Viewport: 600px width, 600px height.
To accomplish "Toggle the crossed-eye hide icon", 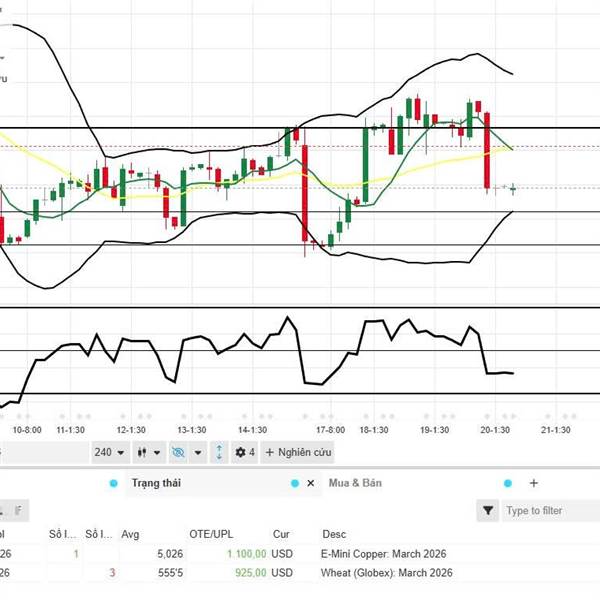I will pyautogui.click(x=178, y=452).
